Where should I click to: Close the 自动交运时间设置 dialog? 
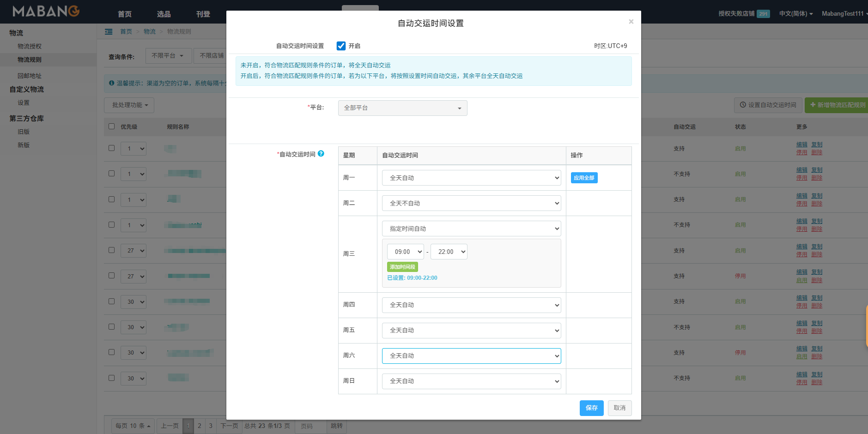tap(631, 22)
